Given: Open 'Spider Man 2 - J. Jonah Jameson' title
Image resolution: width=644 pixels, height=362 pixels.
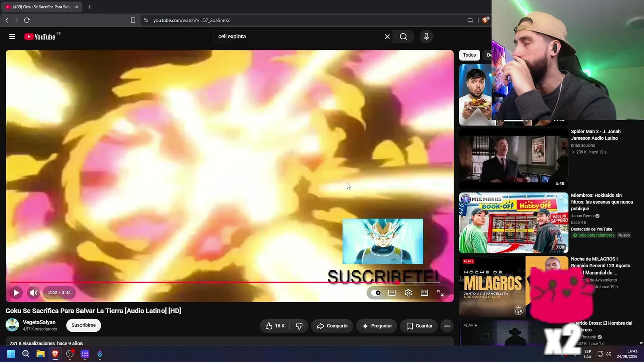Looking at the screenshot, I should tap(596, 135).
